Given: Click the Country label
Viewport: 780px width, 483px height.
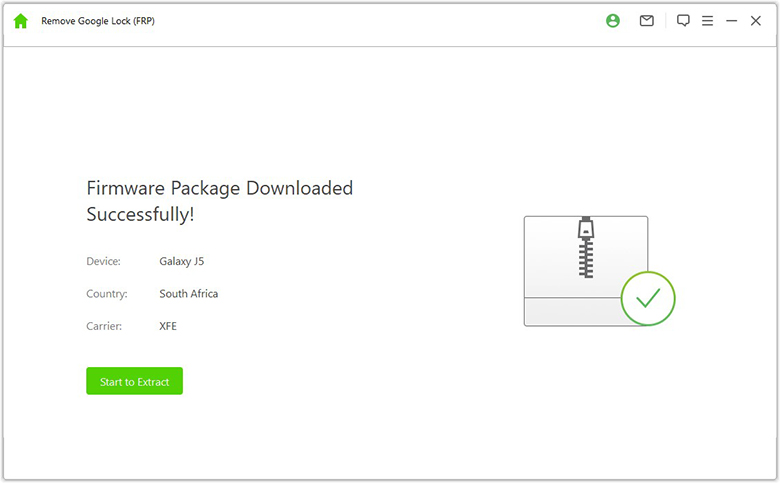Looking at the screenshot, I should tap(107, 294).
